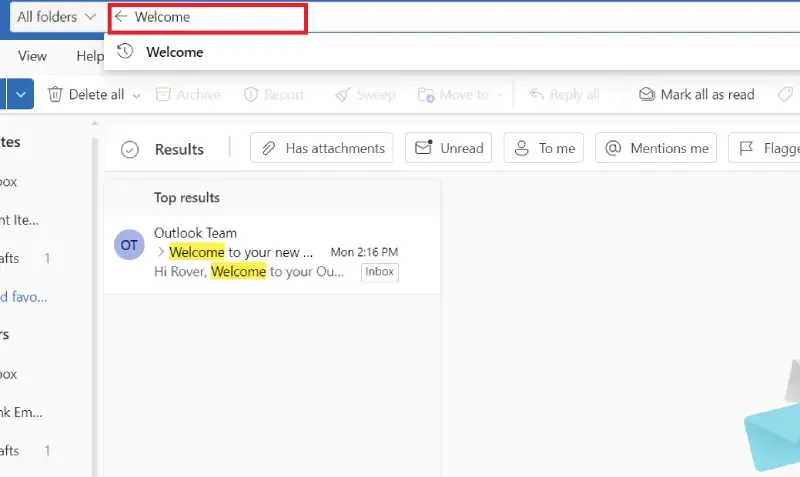Open the Help tab
800x477 pixels.
point(90,56)
